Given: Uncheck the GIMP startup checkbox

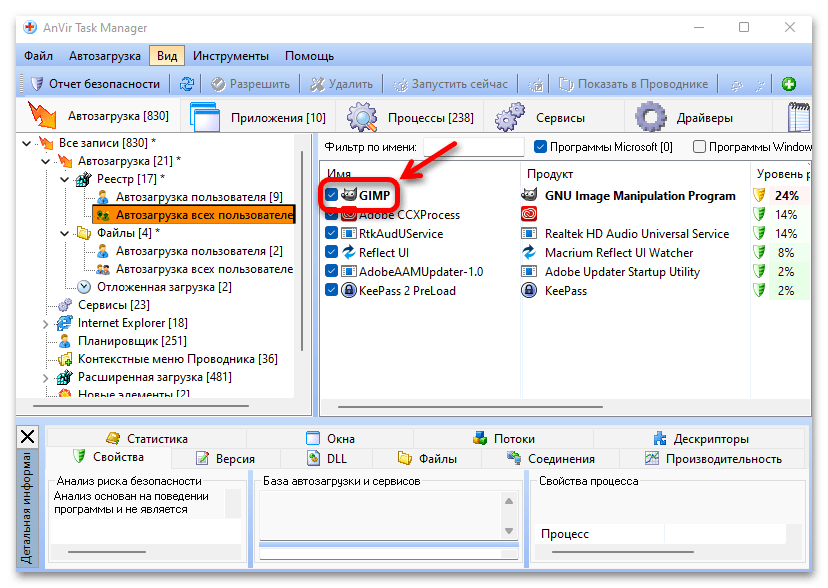Looking at the screenshot, I should pos(331,195).
